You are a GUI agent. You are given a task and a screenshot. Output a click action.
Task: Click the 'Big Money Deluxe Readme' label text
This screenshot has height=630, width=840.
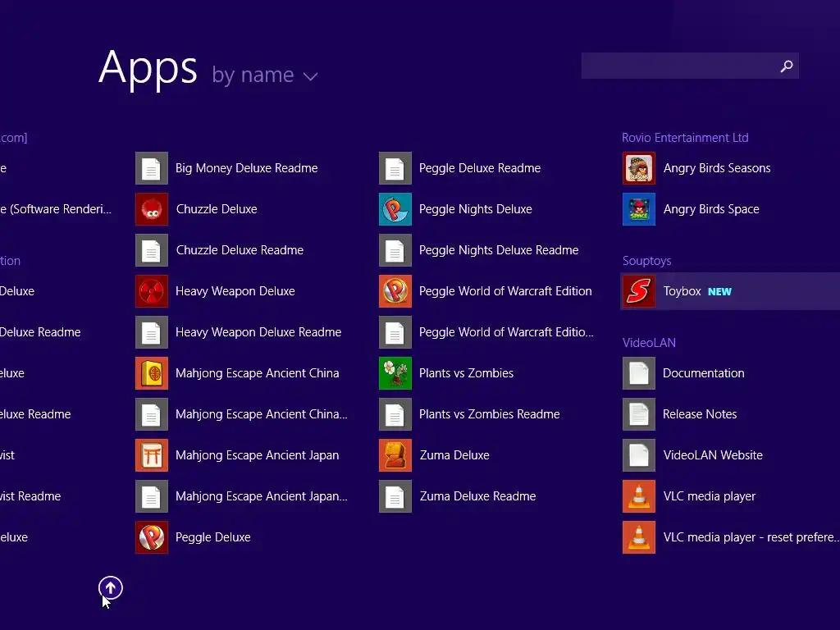point(246,168)
